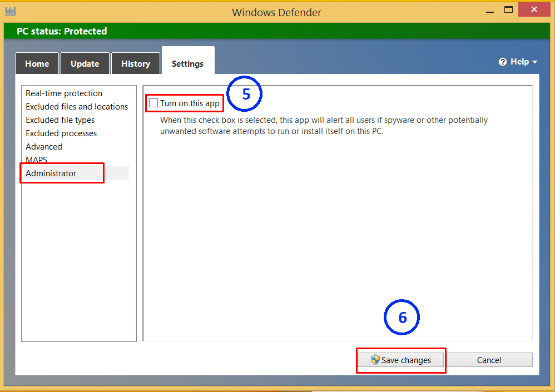Viewport: 555px width, 392px height.
Task: Select the Settings tab
Action: 187,63
